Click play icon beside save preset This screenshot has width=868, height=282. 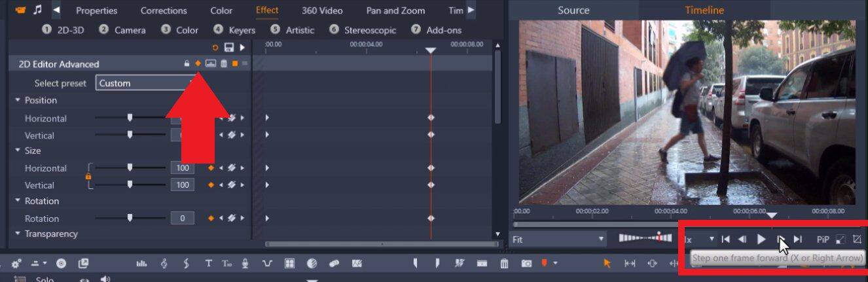pos(242,47)
